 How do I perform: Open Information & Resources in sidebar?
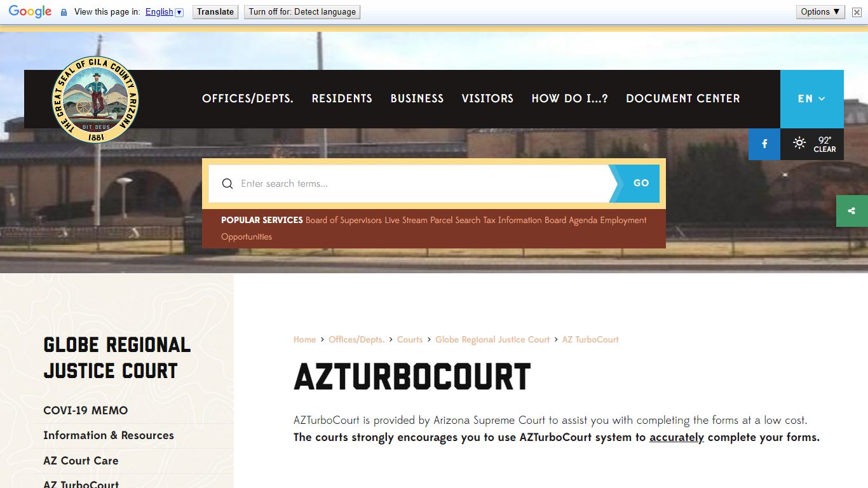(109, 435)
